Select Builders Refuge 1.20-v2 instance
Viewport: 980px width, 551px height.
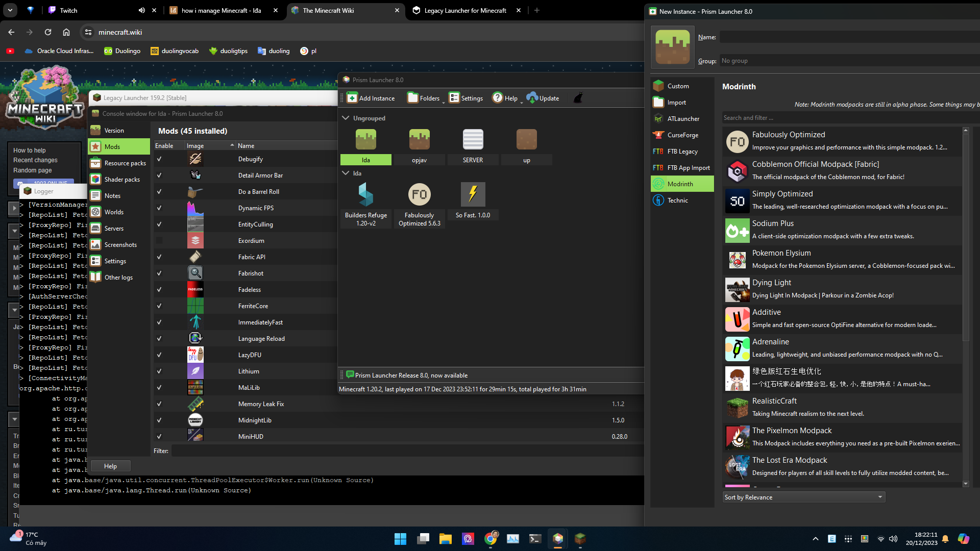(366, 205)
